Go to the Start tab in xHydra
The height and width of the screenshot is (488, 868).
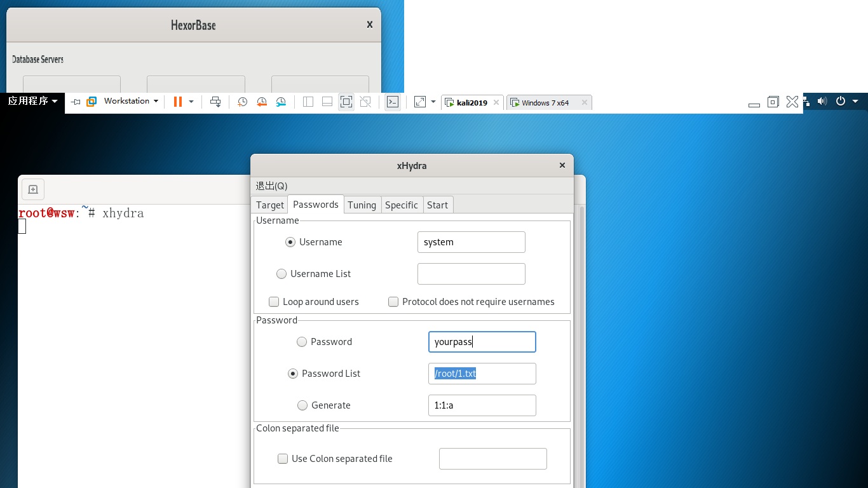pos(438,205)
